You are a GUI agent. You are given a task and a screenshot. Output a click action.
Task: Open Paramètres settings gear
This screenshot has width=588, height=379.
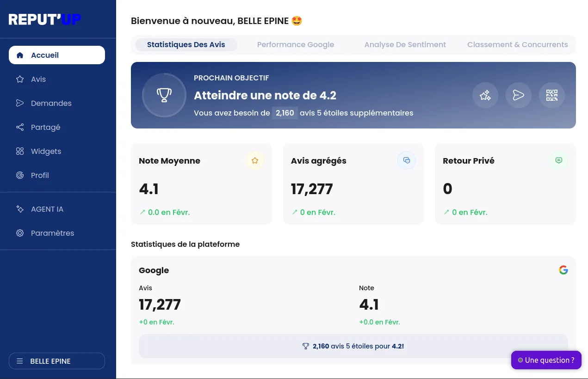point(52,233)
